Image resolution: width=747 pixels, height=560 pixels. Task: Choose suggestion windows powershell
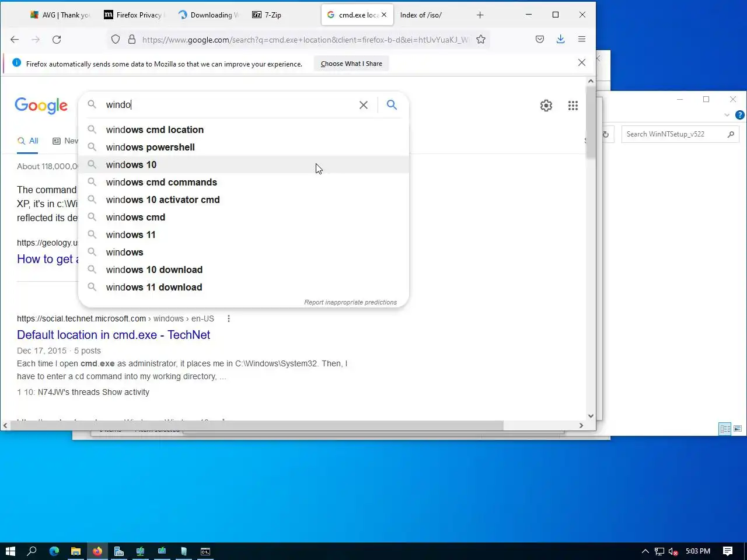pos(243,147)
